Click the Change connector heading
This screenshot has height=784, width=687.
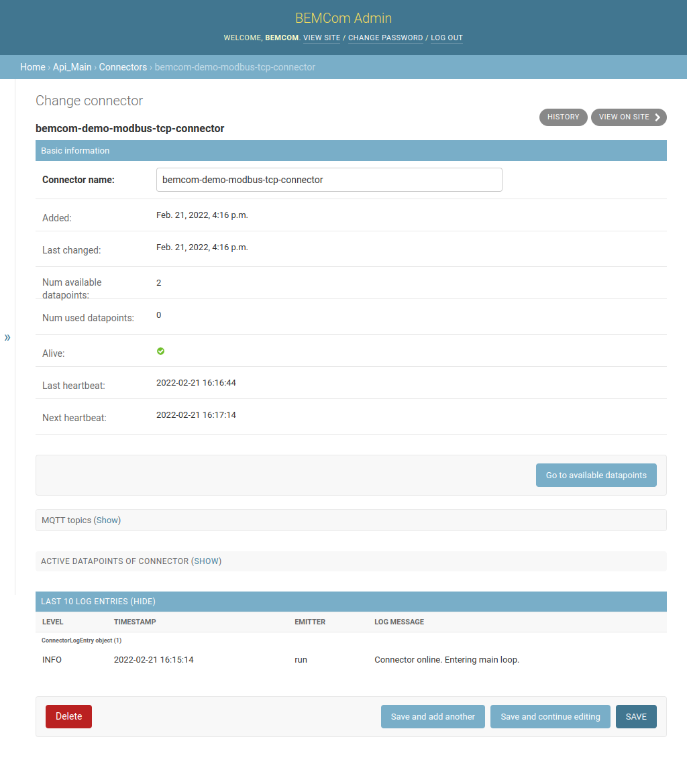click(x=89, y=101)
